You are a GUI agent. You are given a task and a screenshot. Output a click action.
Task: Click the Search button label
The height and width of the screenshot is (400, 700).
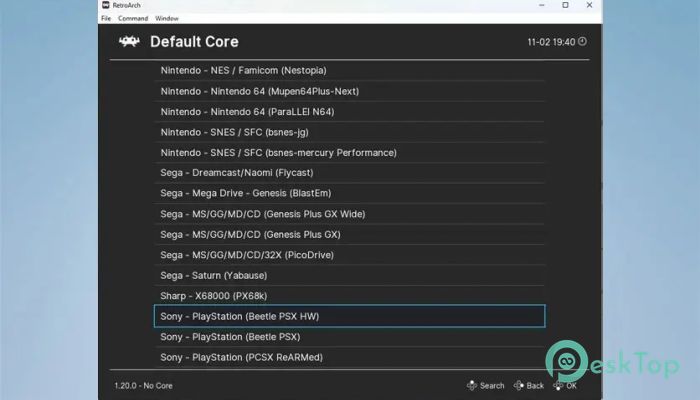[492, 386]
